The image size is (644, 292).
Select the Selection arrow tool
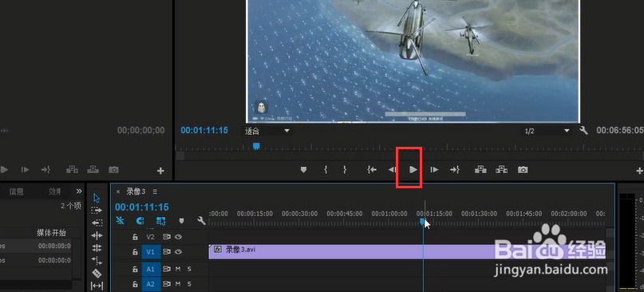coord(97,198)
